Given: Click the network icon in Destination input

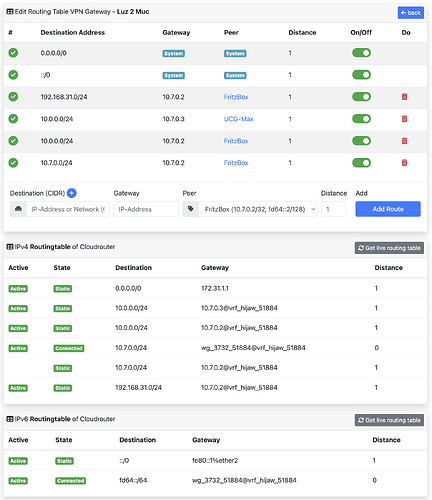Looking at the screenshot, I should click(18, 209).
